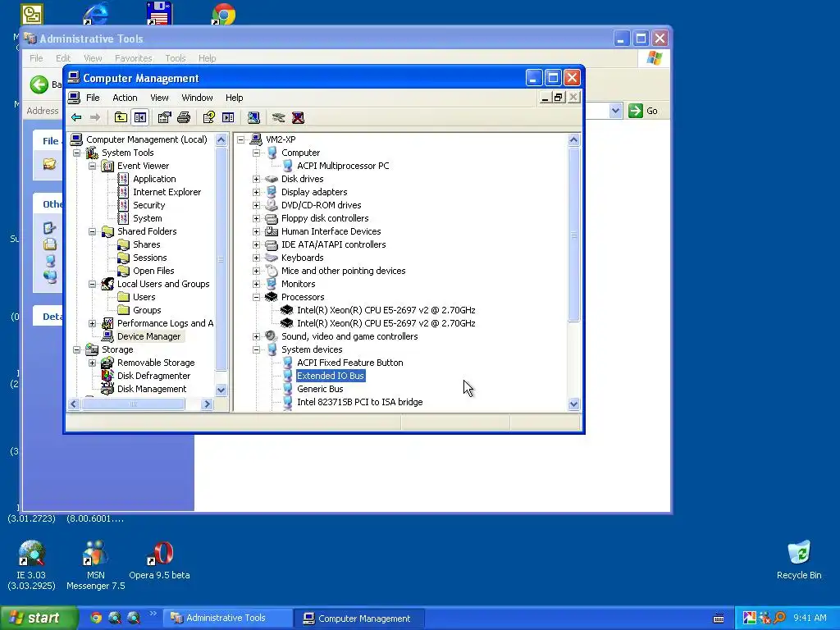Collapse the System devices category
The image size is (840, 630).
pyautogui.click(x=256, y=349)
